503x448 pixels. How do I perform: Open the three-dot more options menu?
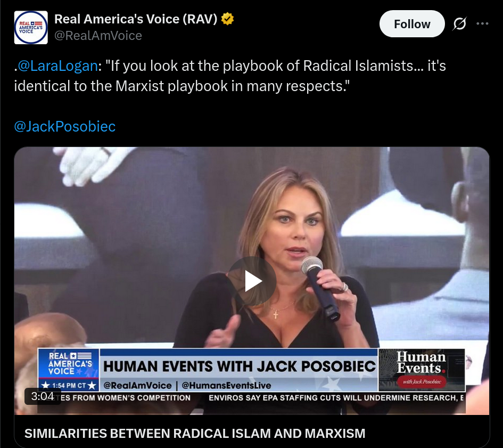point(482,23)
